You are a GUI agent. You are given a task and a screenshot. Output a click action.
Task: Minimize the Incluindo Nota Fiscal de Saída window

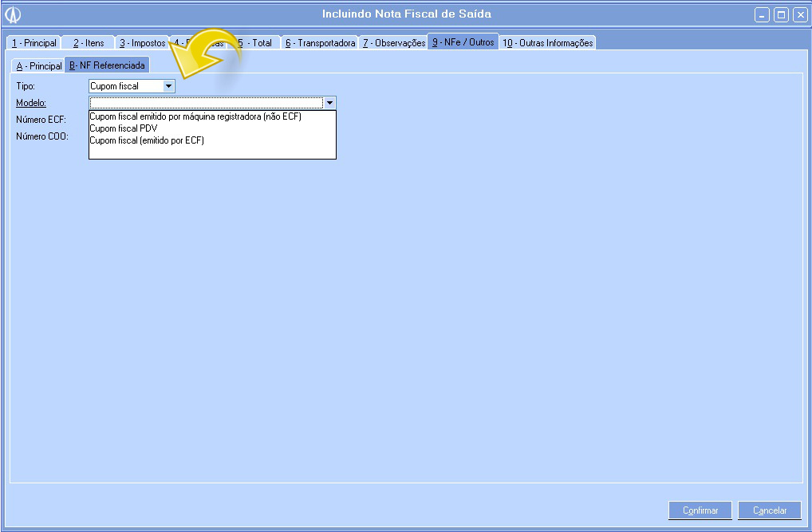(763, 14)
